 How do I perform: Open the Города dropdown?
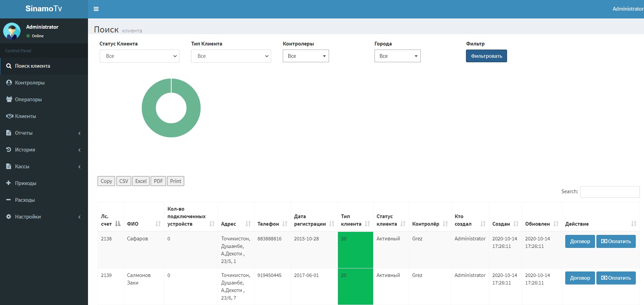pos(397,56)
